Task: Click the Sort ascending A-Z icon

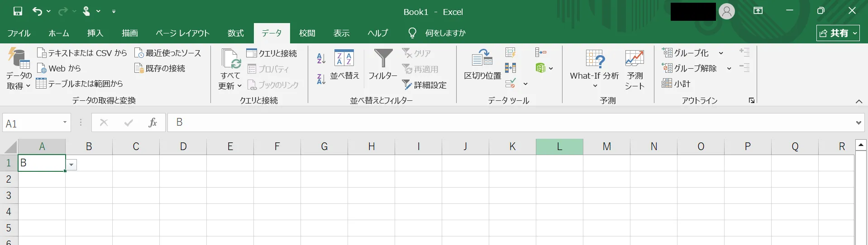Action: coord(321,58)
